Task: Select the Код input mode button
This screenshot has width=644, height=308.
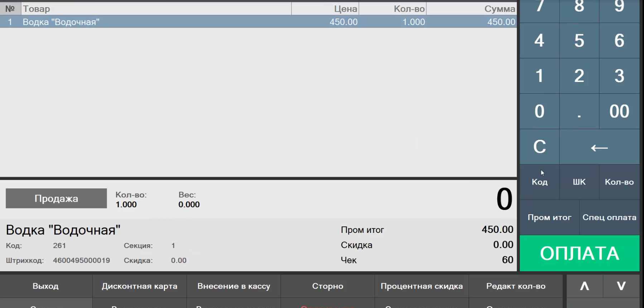Action: coord(539,182)
